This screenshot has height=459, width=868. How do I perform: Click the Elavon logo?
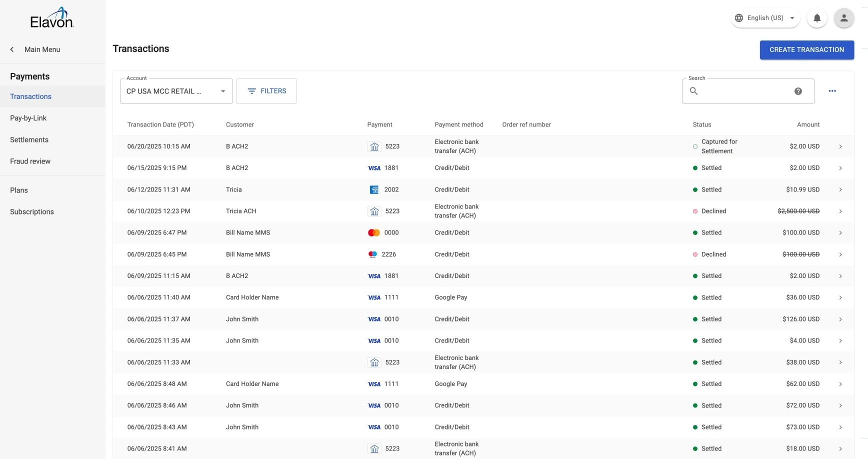(52, 18)
